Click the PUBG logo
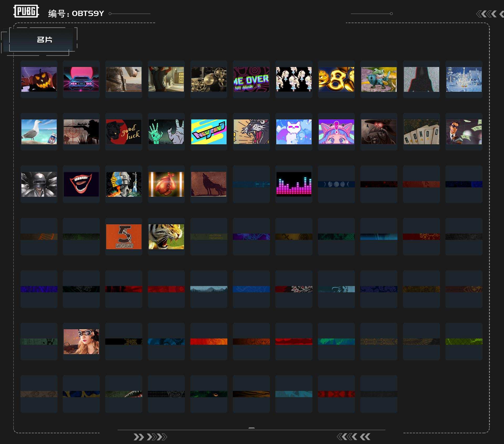This screenshot has height=444, width=504. (26, 11)
